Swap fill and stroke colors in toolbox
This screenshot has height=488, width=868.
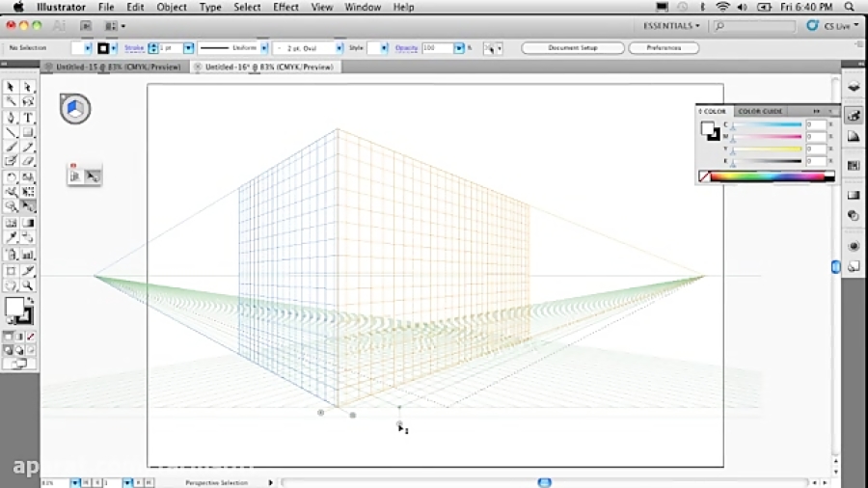(x=31, y=301)
